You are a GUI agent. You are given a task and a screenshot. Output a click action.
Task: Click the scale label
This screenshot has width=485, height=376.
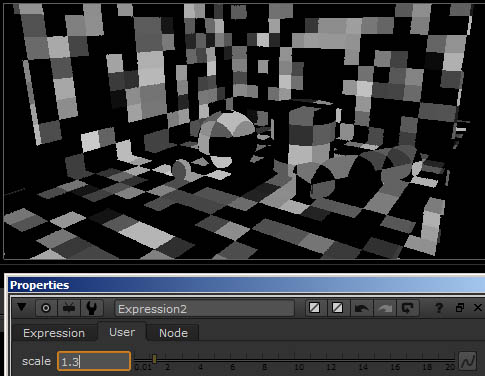coord(36,361)
